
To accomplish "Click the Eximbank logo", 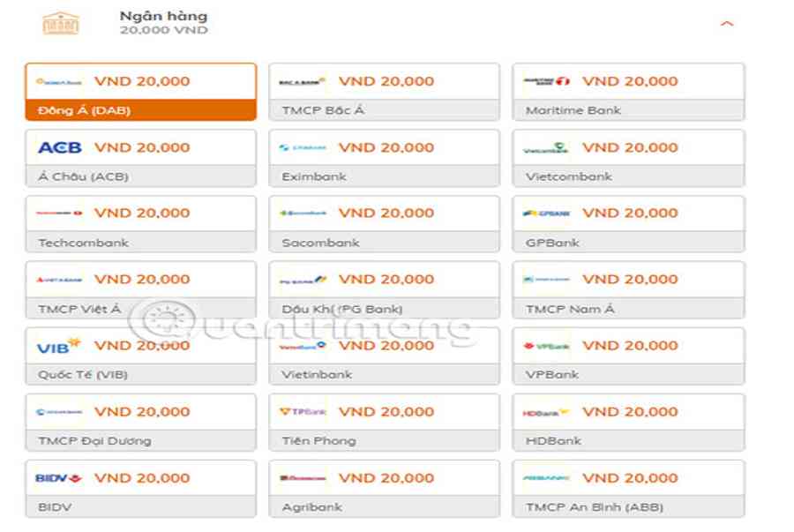I will coord(303,147).
